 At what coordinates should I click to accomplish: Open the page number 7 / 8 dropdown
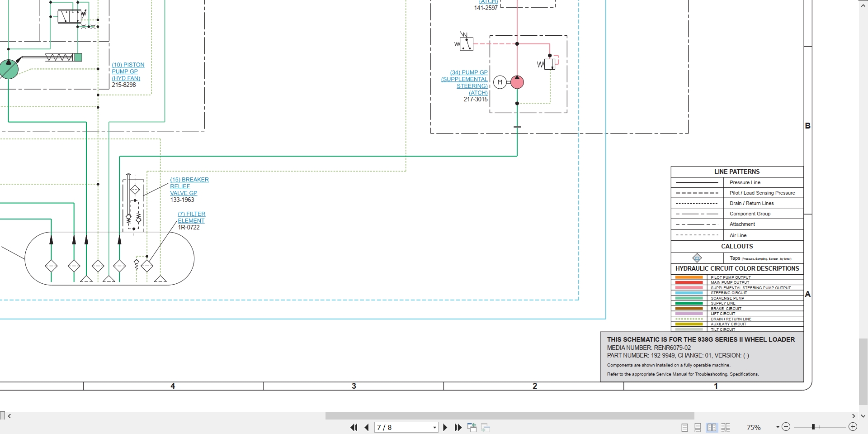(434, 427)
